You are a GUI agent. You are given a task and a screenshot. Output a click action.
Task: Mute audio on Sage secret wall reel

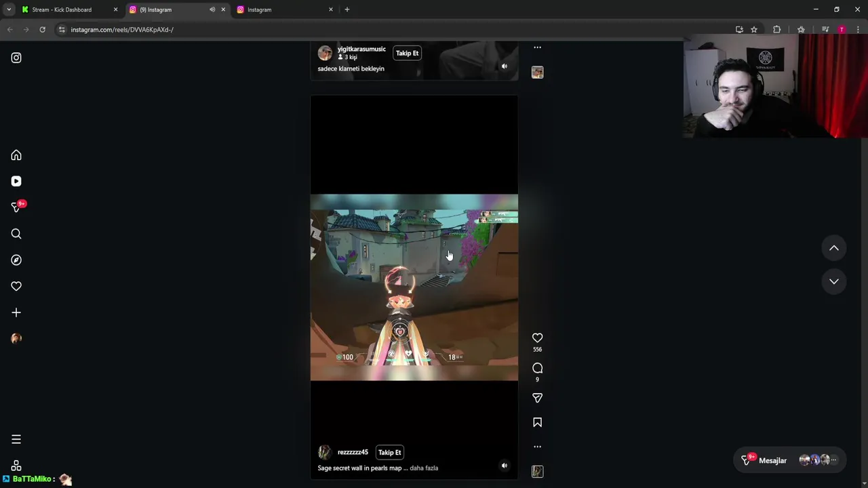point(504,466)
